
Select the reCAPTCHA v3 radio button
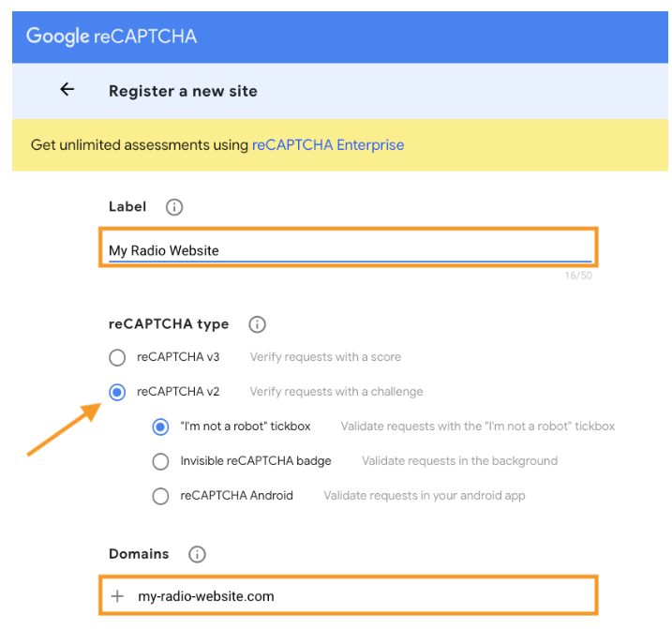tap(117, 357)
